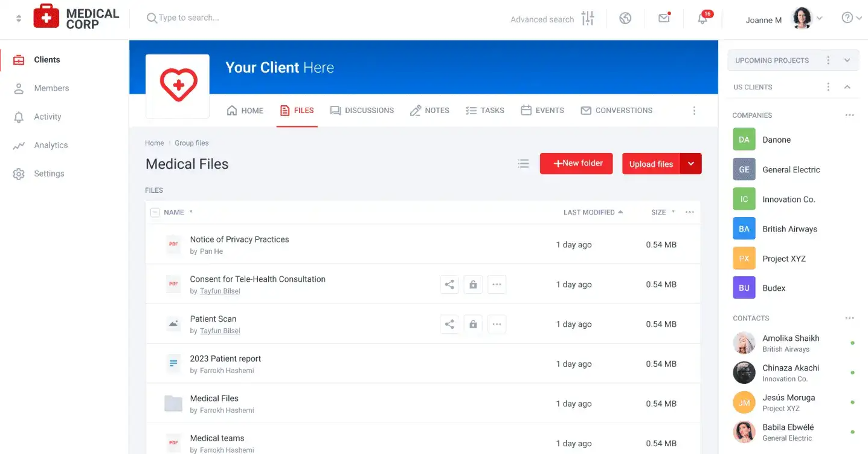Open the DISCUSSIONS tab
868x454 pixels.
362,110
